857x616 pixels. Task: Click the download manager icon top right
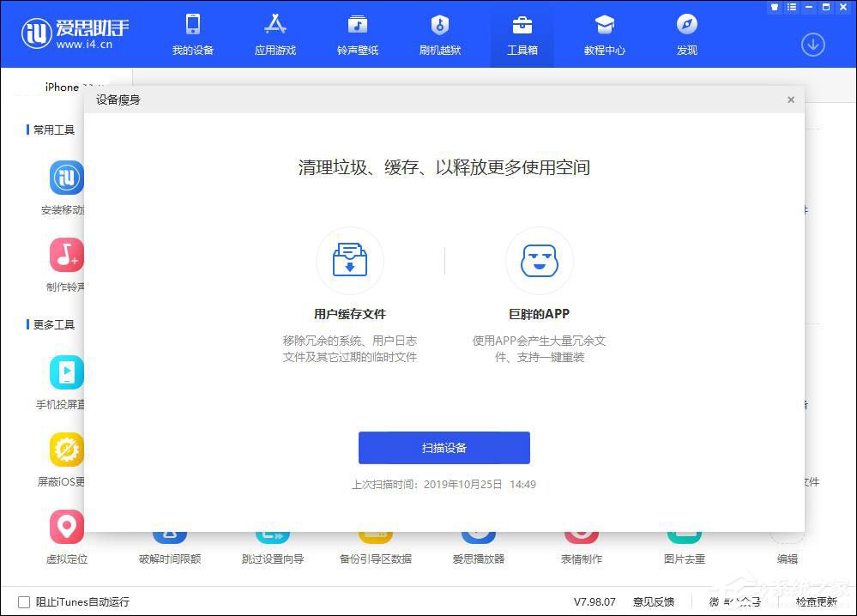coord(812,44)
